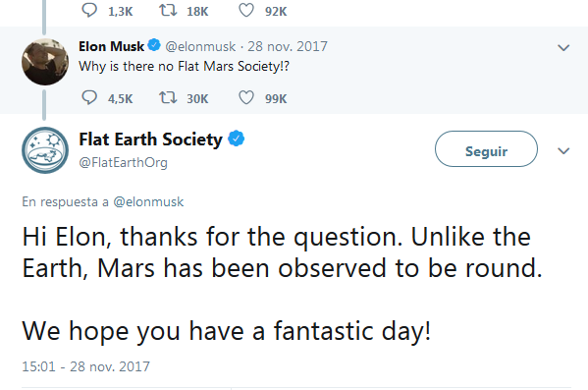
Task: Like Elon Musk's tweet with 99K hearts
Action: pos(246,98)
